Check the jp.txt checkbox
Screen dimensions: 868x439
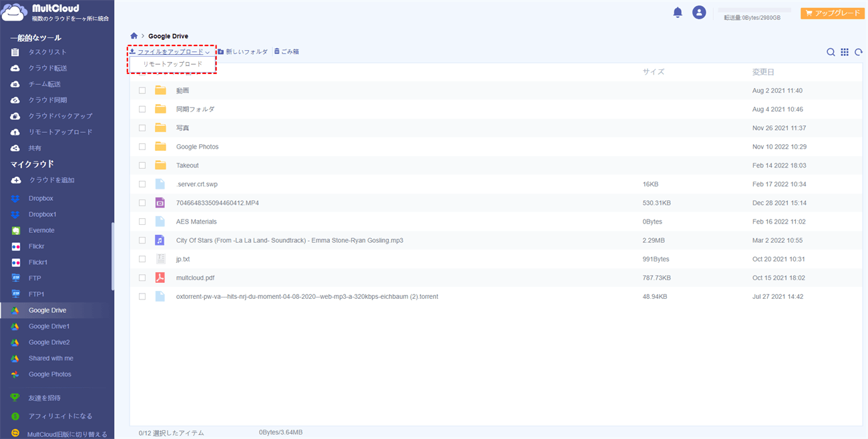coord(142,258)
